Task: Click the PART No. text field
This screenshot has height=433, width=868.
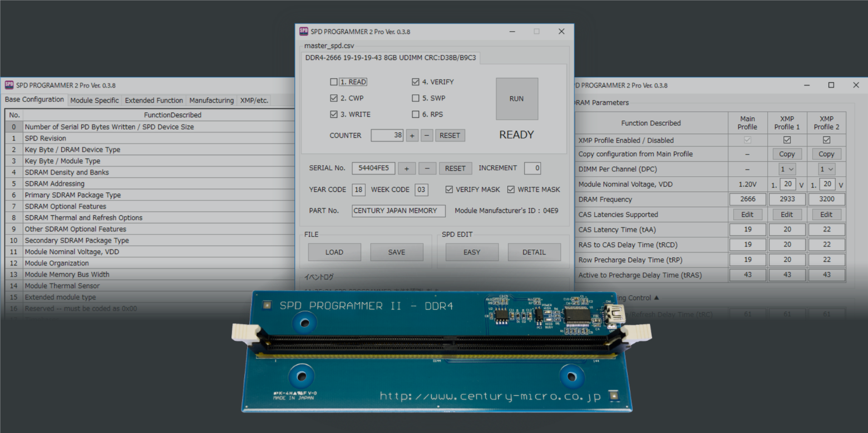Action: pyautogui.click(x=399, y=211)
